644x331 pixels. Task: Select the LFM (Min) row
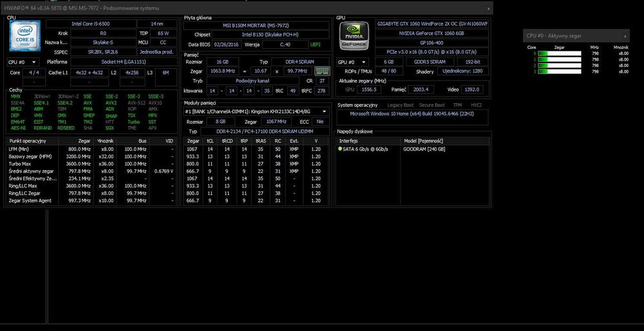(x=91, y=149)
